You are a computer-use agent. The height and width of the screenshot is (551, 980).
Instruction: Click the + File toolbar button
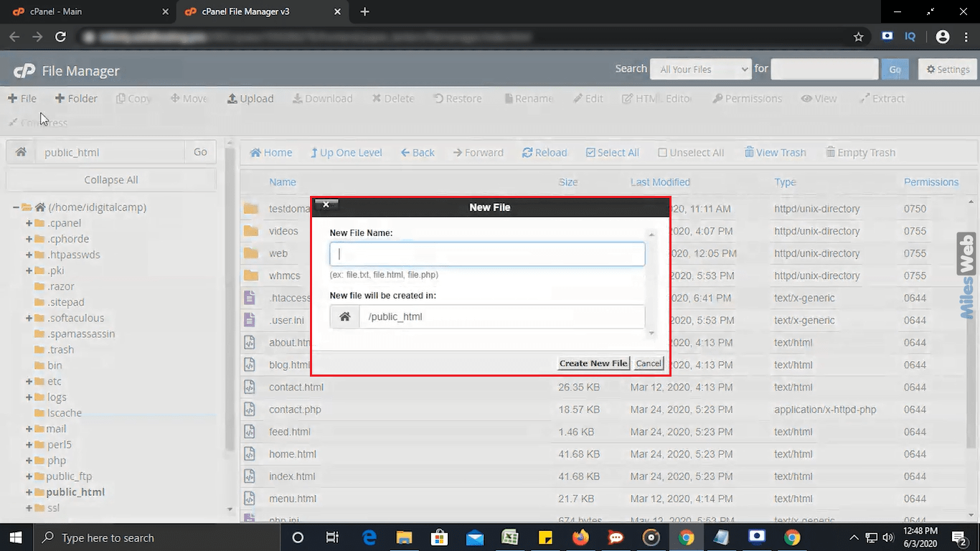coord(22,98)
